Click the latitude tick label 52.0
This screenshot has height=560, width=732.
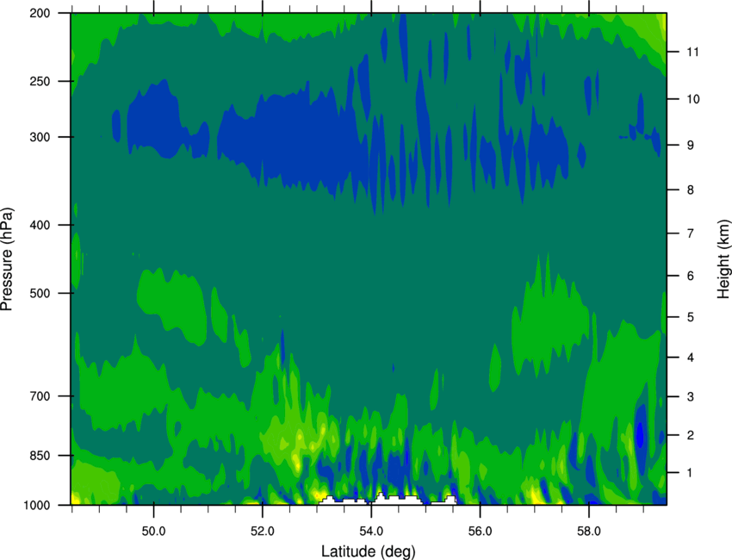[263, 532]
